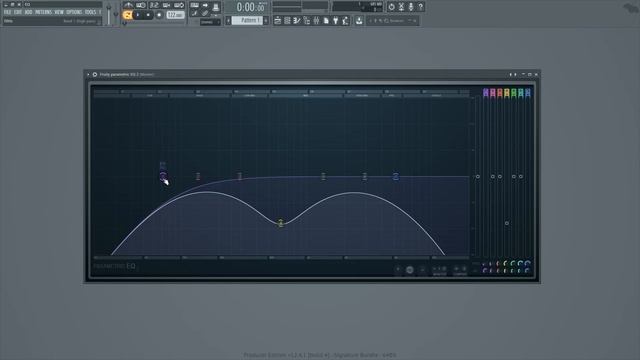This screenshot has width=640, height=360.
Task: Toggle the metronome icon
Action: coord(129,5)
